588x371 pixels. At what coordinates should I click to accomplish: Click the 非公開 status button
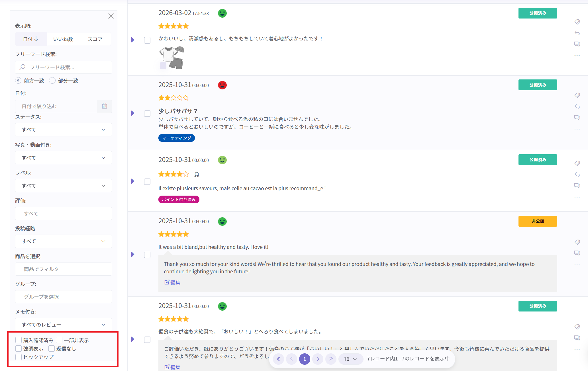coord(537,221)
